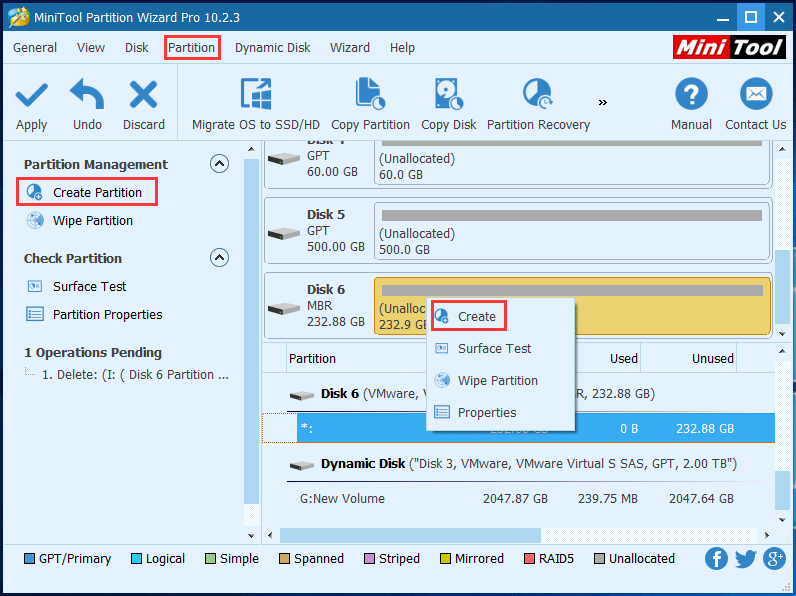Click the Unallocated legend swatch
Image resolution: width=796 pixels, height=596 pixels.
click(x=600, y=558)
